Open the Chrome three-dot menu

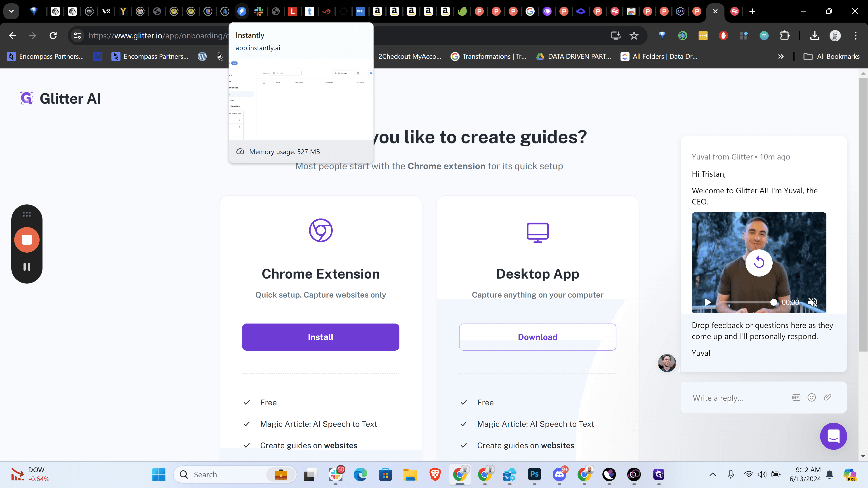click(x=855, y=35)
